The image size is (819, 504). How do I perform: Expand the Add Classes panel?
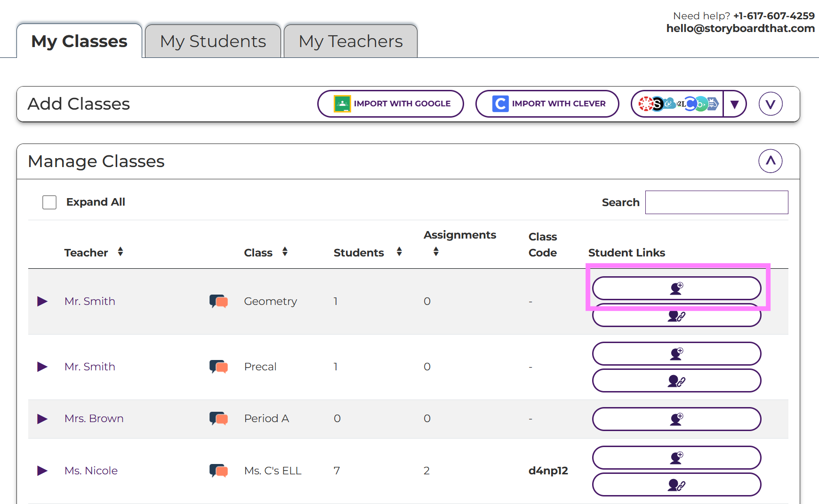pos(770,104)
